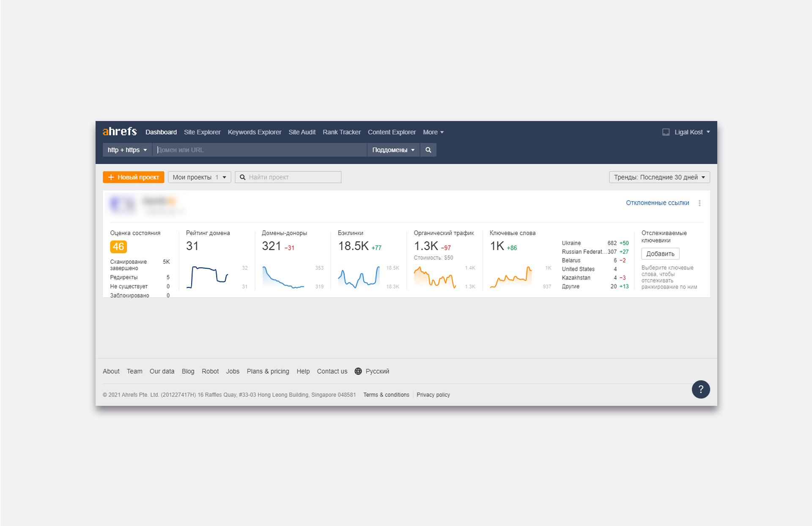Click the round help question mark button
This screenshot has height=526, width=812.
700,389
